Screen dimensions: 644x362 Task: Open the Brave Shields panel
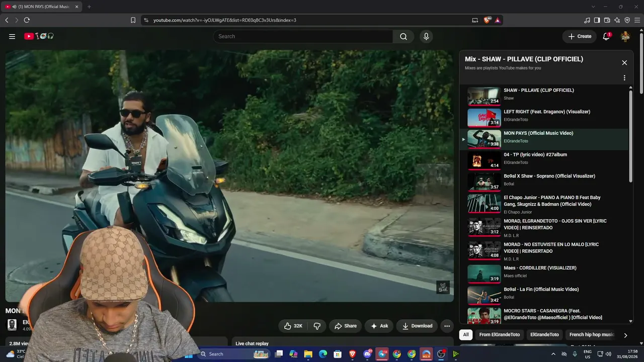click(487, 20)
